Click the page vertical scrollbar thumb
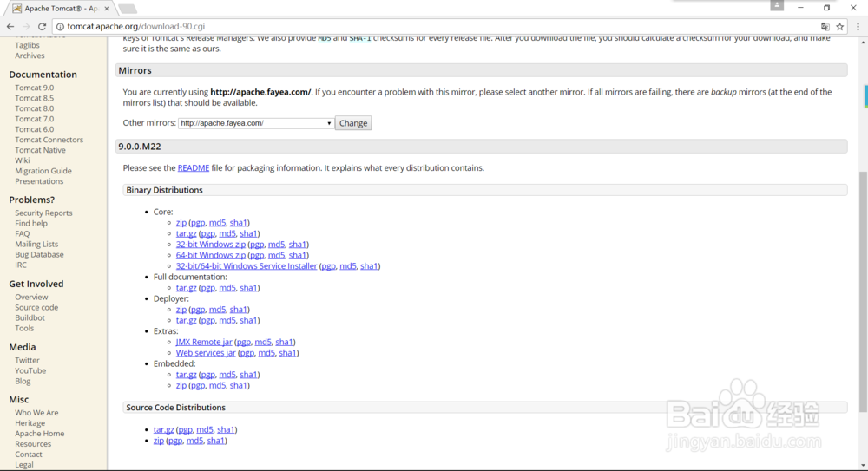Viewport: 868px width, 471px height. click(x=863, y=291)
